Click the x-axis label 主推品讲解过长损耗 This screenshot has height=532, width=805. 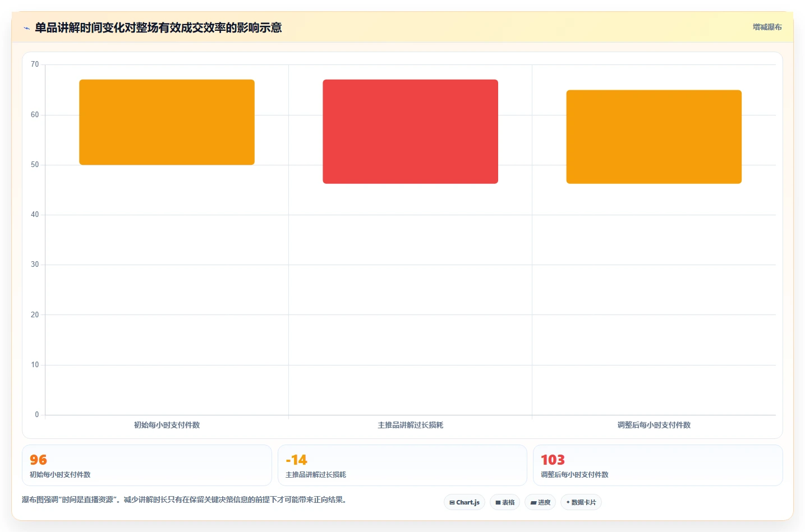click(x=410, y=425)
